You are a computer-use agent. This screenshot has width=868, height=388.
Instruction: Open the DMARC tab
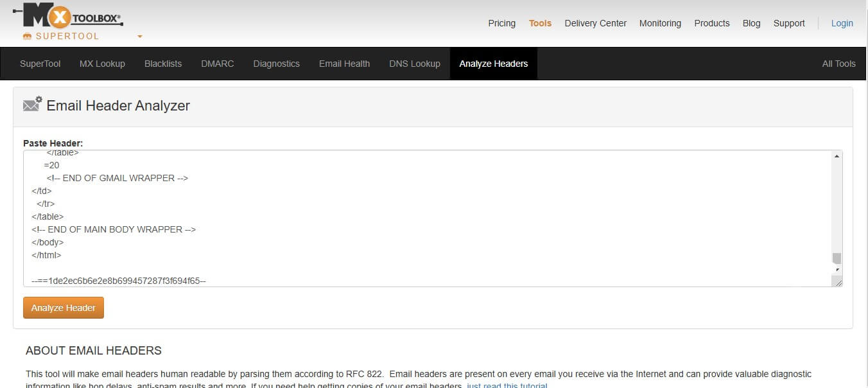217,64
